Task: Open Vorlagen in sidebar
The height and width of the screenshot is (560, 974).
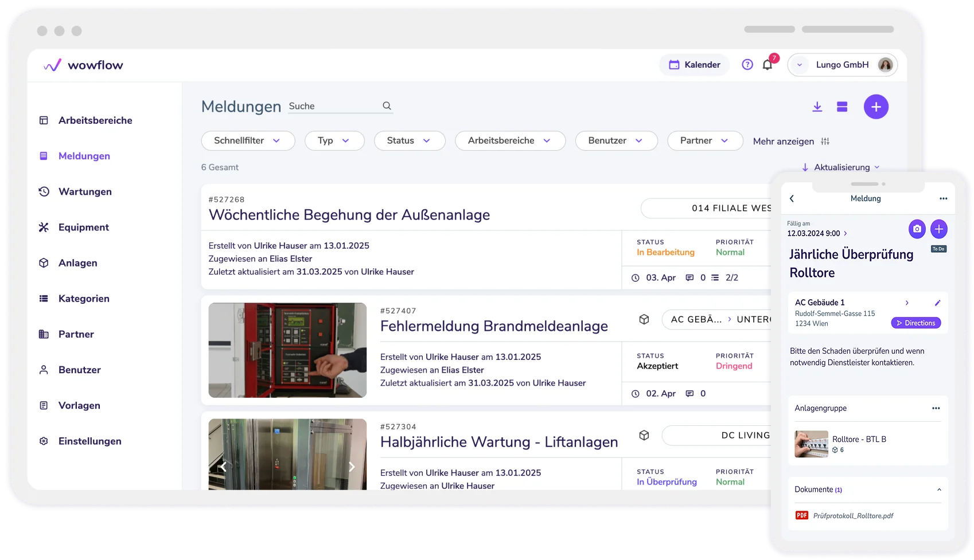Action: (69, 405)
